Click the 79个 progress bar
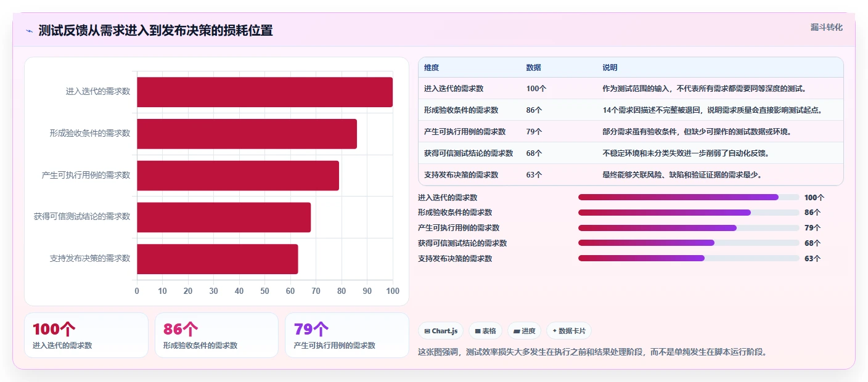Screen dimensions: 868x382 coord(689,228)
